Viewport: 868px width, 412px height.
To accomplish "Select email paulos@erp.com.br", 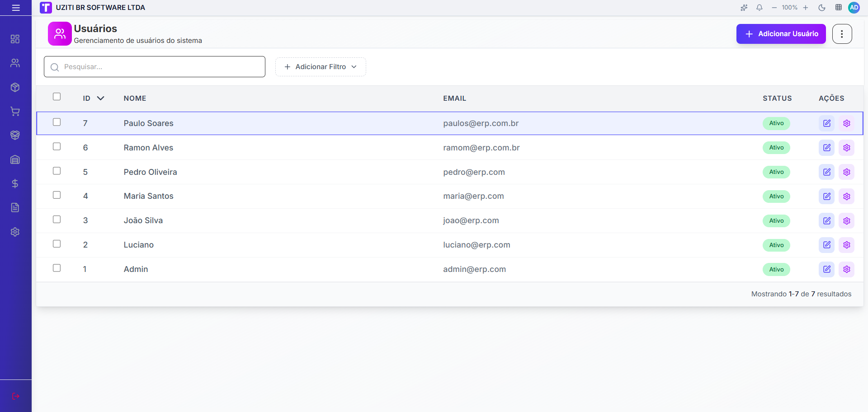I will (x=481, y=123).
